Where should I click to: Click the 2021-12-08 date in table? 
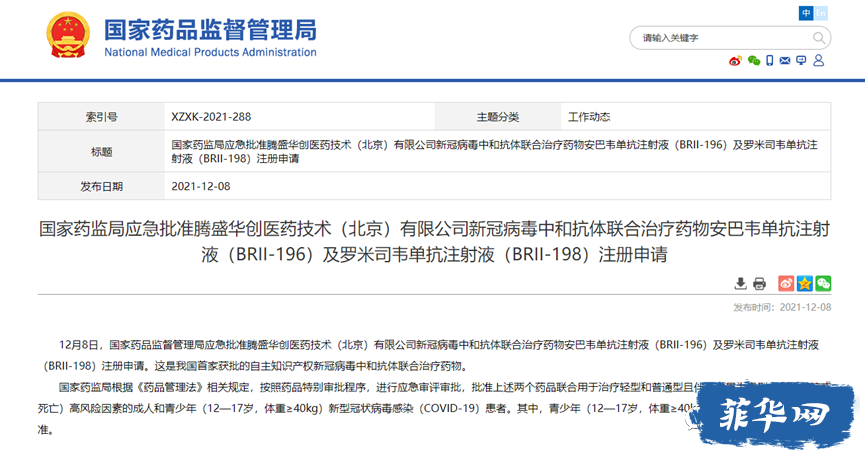[201, 186]
